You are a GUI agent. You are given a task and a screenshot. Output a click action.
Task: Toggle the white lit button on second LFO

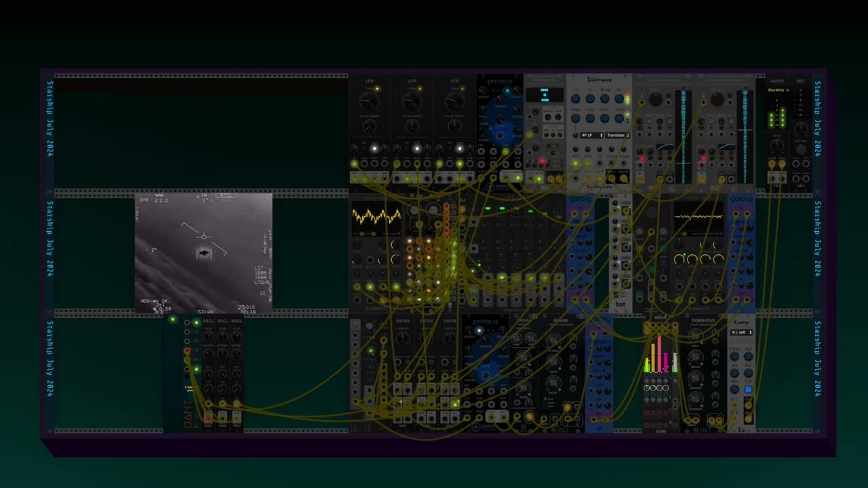point(417,148)
